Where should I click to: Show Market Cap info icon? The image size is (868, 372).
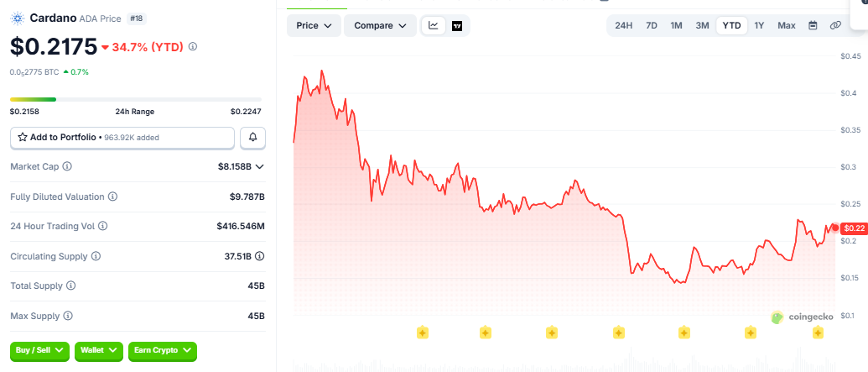[x=68, y=166]
